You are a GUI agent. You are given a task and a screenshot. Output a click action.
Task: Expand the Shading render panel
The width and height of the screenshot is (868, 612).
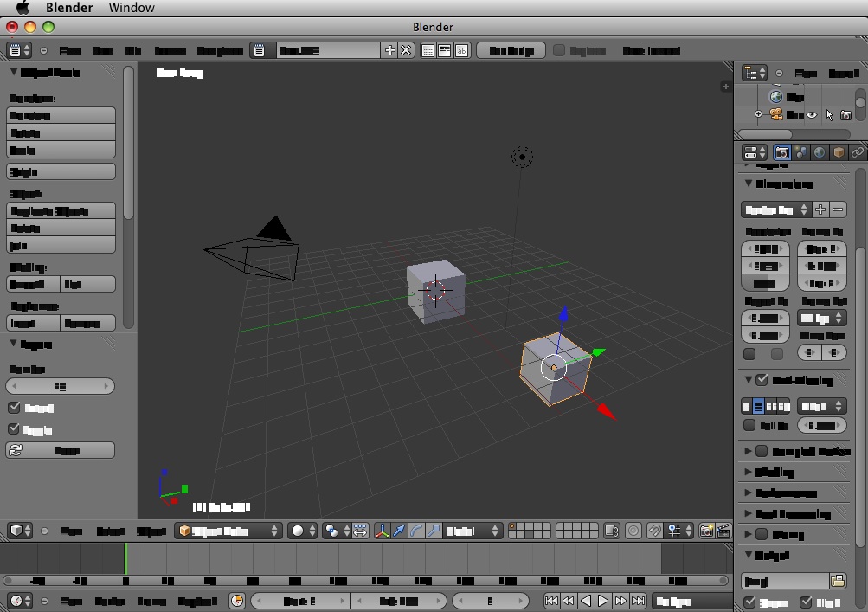coord(749,472)
